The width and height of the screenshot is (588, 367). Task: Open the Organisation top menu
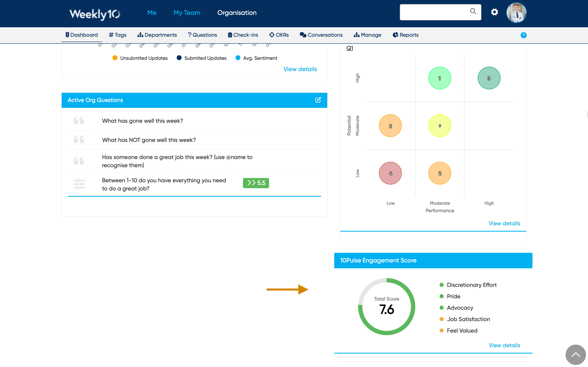point(237,13)
